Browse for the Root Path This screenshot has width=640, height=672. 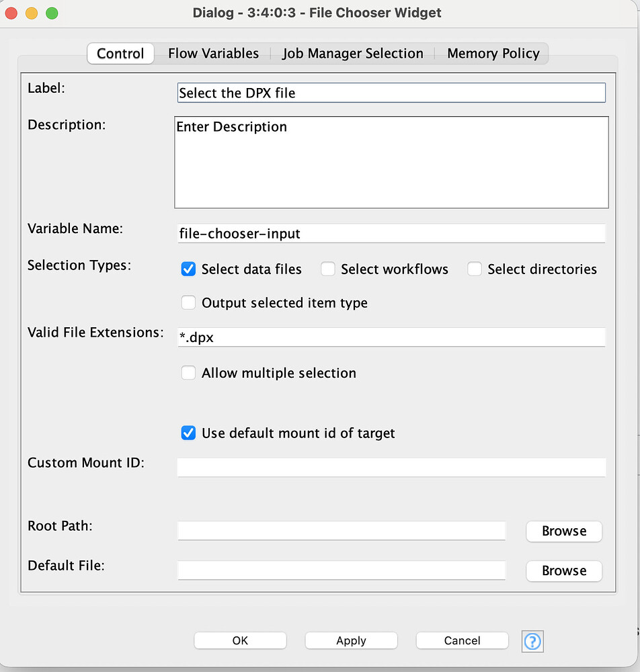564,531
